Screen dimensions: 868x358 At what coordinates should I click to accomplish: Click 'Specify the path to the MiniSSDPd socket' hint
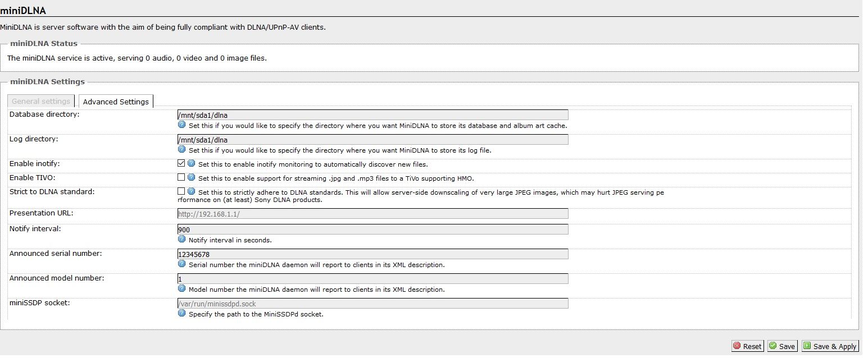pyautogui.click(x=256, y=314)
